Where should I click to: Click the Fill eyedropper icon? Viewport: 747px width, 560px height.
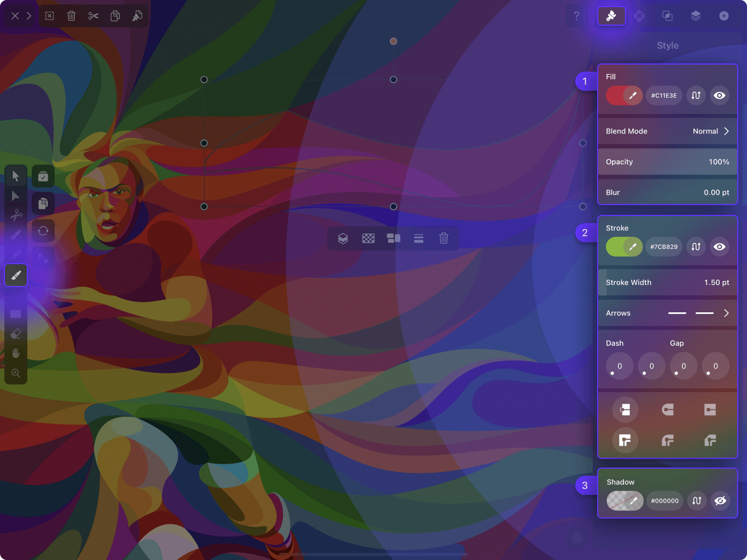pos(633,96)
